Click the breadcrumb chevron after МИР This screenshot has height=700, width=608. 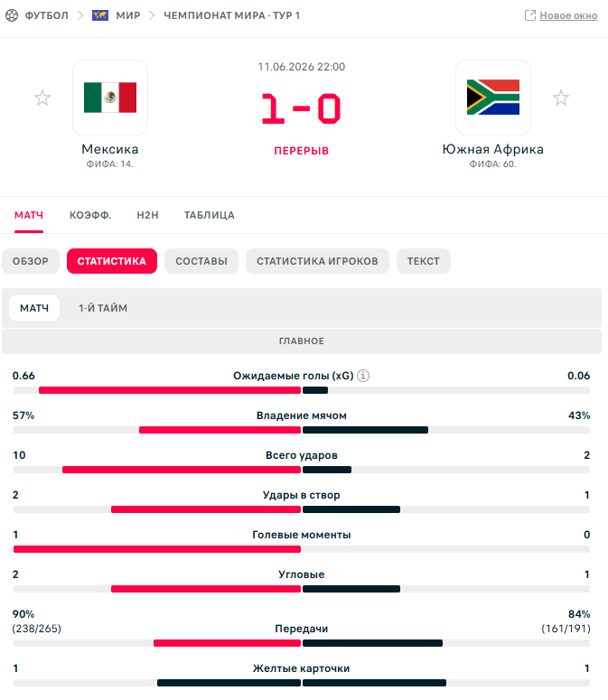coord(152,15)
